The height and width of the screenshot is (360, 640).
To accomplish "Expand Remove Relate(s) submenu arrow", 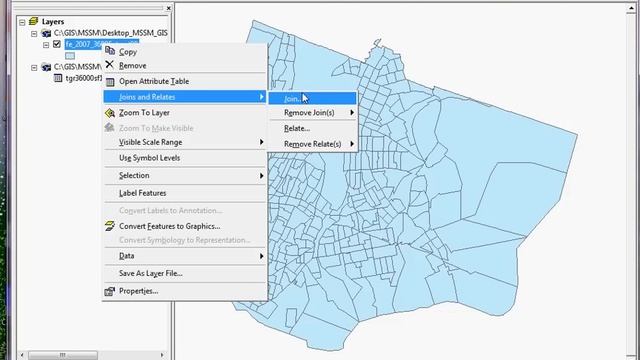I will pos(352,144).
